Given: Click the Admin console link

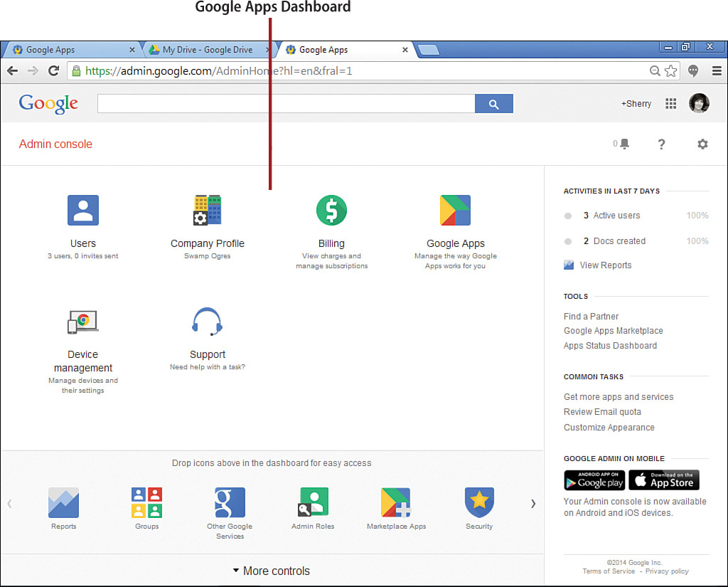Looking at the screenshot, I should point(55,144).
